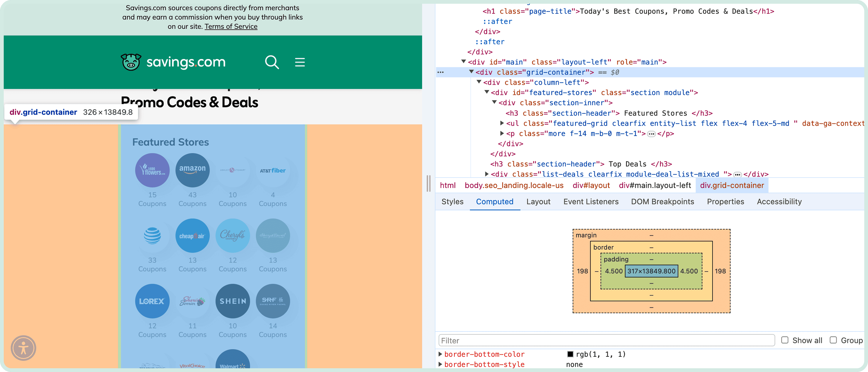Expand the featured-grid ul element

coord(502,123)
